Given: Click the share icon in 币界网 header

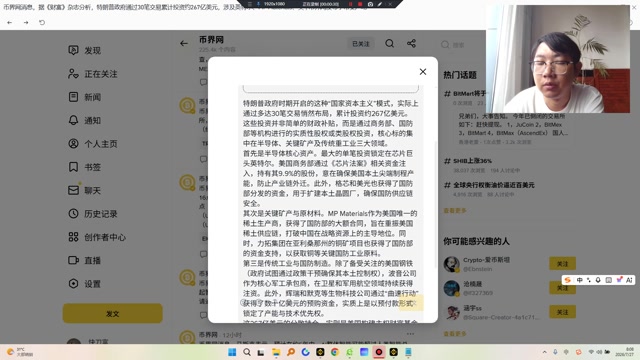Looking at the screenshot, I should [411, 43].
